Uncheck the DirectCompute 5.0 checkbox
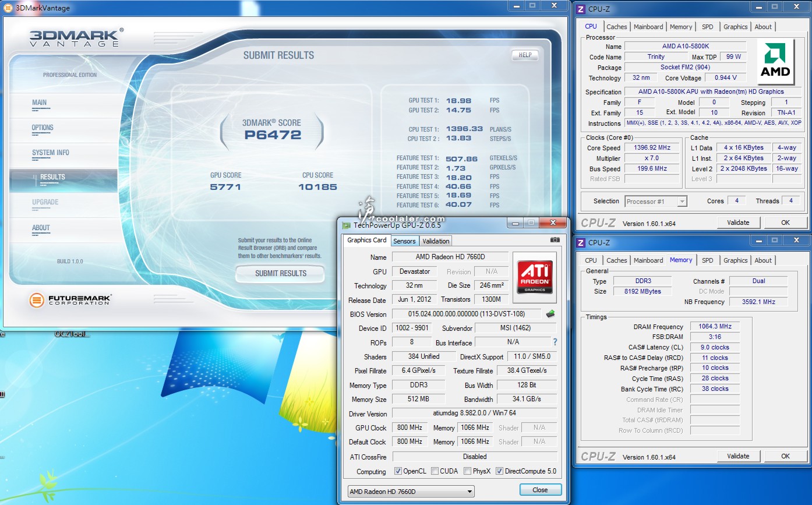 (x=499, y=471)
